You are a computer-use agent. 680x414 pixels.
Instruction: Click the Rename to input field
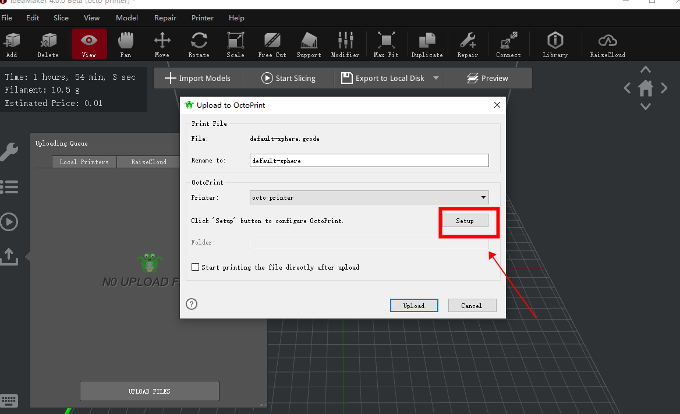(x=369, y=160)
